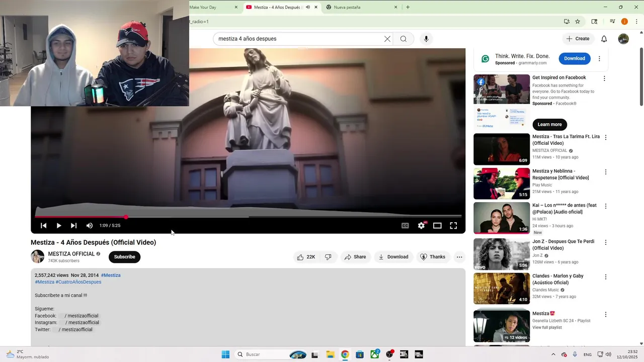Open the #CuatroAñosDespues hashtag
644x362 pixels.
(78, 282)
